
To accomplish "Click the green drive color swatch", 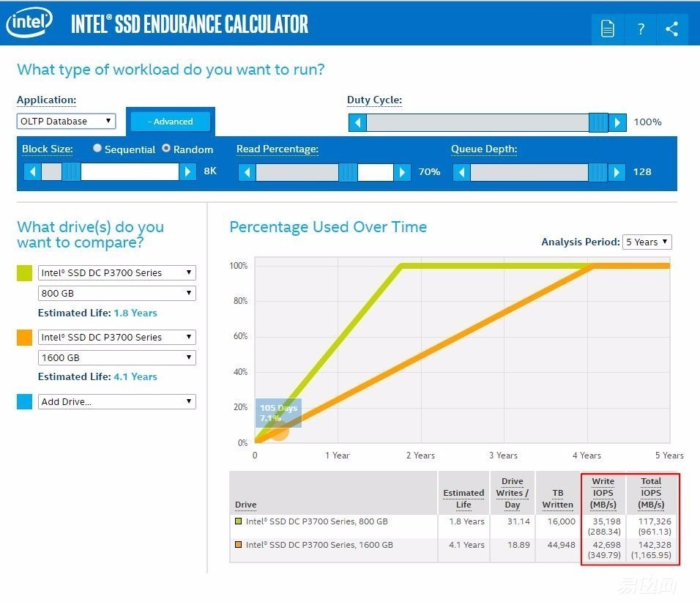I will coord(25,273).
